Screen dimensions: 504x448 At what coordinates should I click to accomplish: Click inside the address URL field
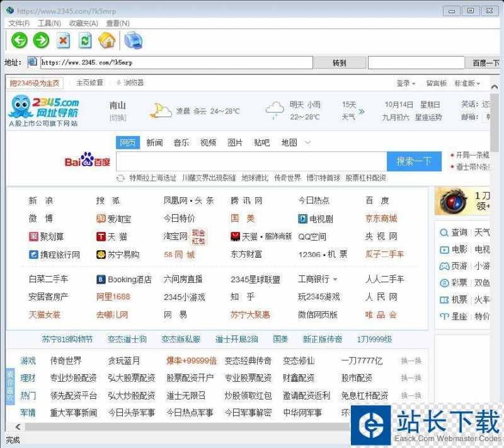pyautogui.click(x=176, y=62)
